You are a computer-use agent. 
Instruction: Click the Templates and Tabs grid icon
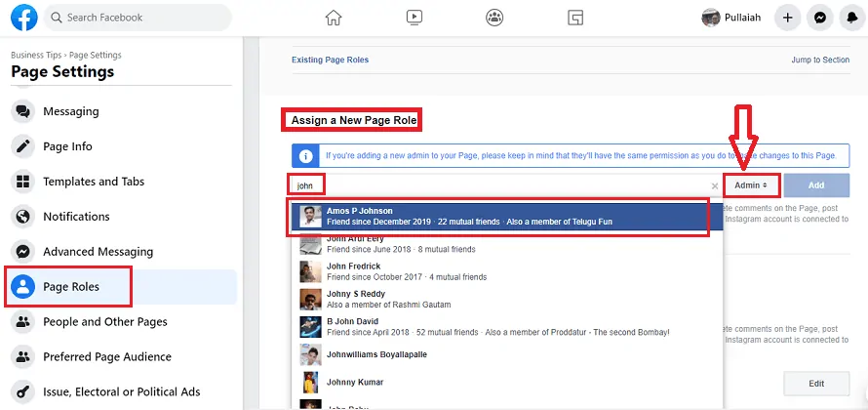[x=22, y=182]
